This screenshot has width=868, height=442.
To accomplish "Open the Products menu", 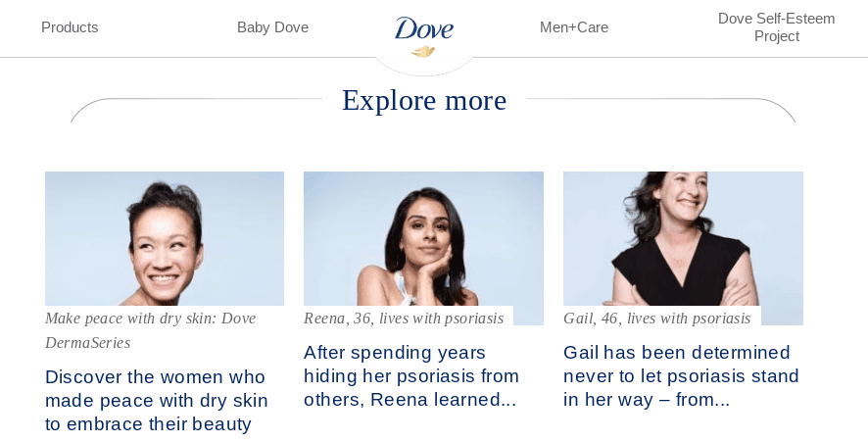I will [x=70, y=27].
